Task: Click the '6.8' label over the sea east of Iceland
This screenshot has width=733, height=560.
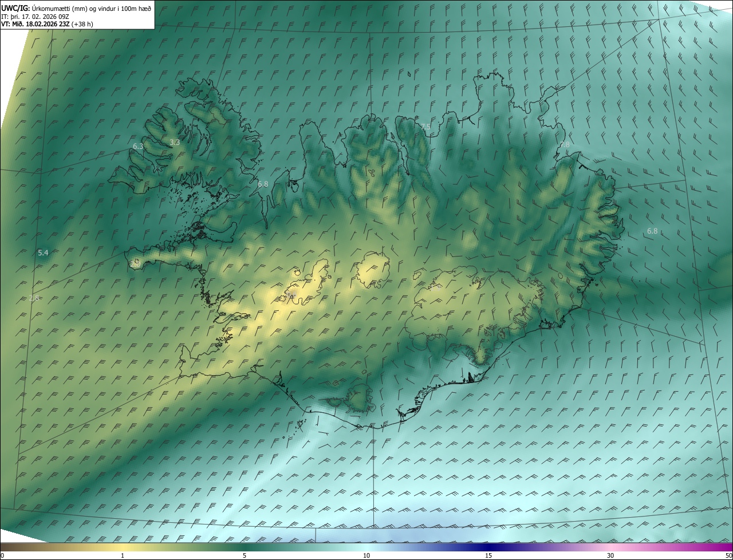Action: (x=652, y=231)
